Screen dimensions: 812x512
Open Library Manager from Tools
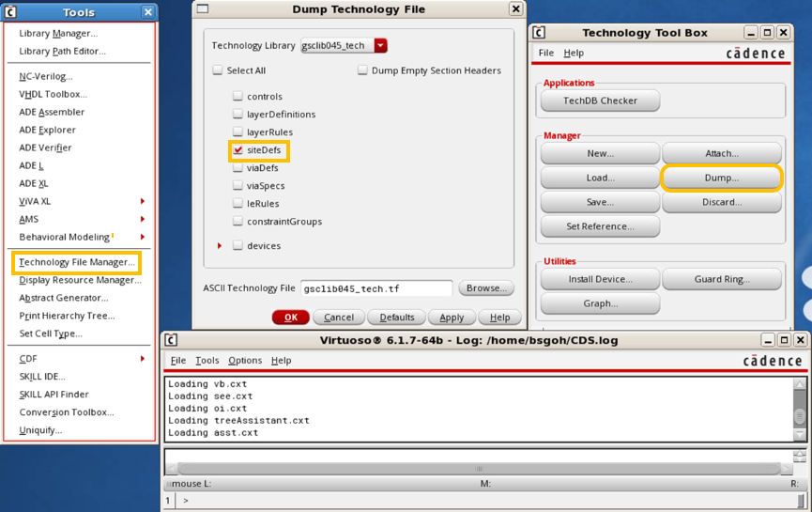[x=58, y=33]
